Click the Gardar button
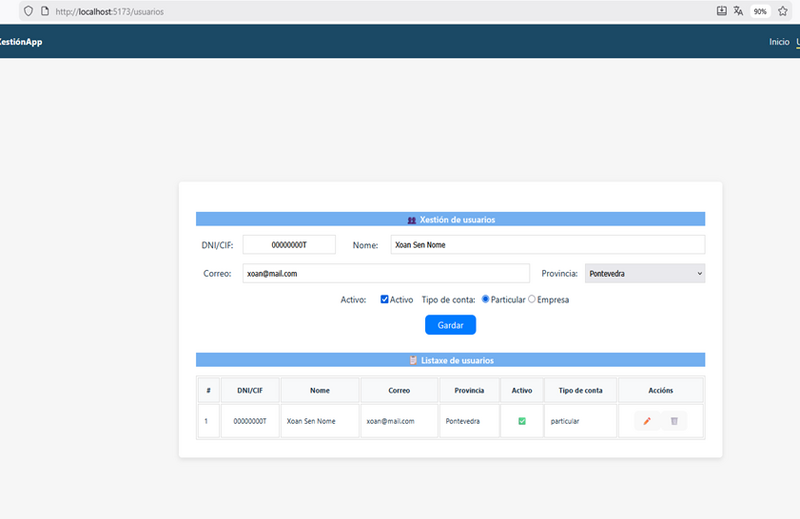Image resolution: width=800 pixels, height=519 pixels. pyautogui.click(x=451, y=325)
